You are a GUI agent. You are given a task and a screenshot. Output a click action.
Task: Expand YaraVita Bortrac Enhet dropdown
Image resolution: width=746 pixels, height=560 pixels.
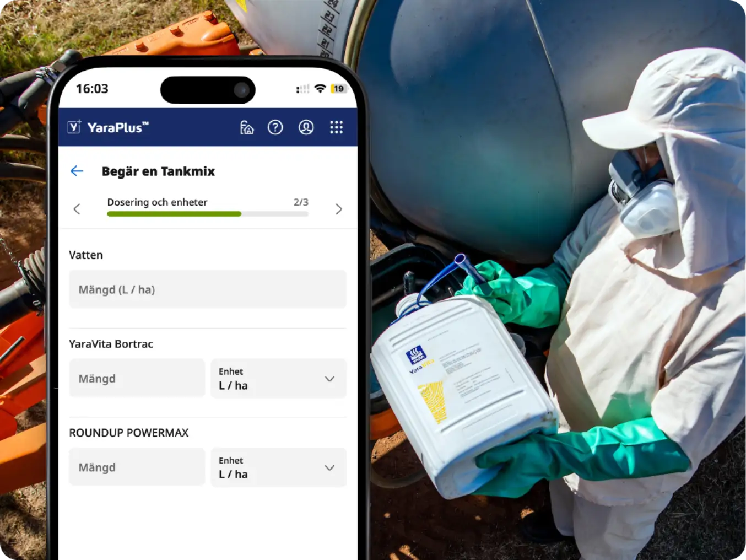point(279,379)
